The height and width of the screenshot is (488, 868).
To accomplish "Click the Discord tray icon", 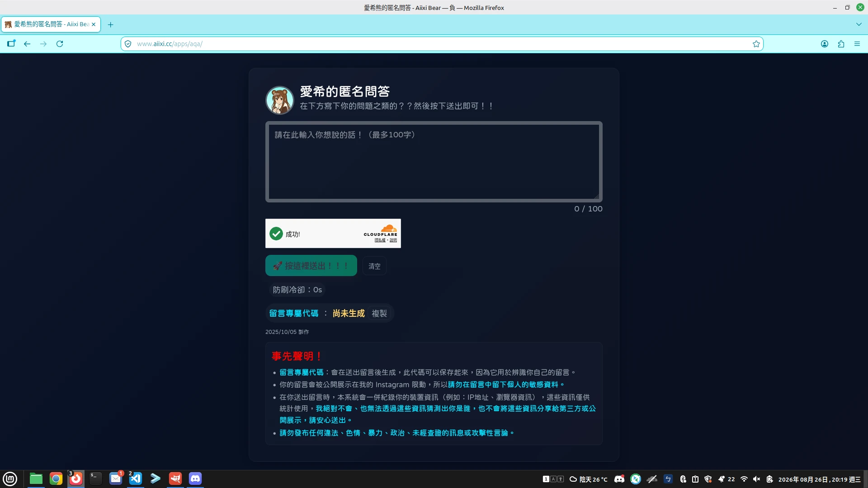I will click(619, 479).
